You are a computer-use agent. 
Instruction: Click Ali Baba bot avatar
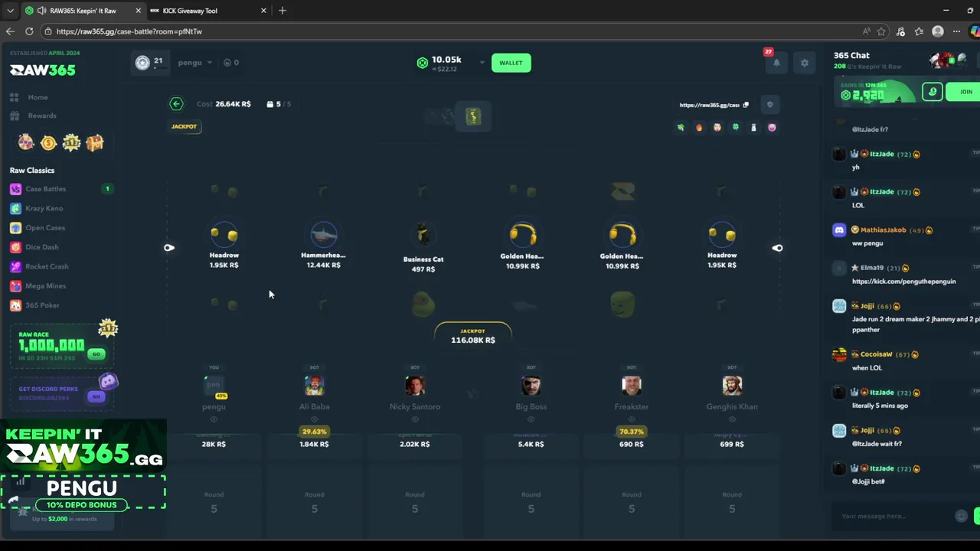[314, 385]
